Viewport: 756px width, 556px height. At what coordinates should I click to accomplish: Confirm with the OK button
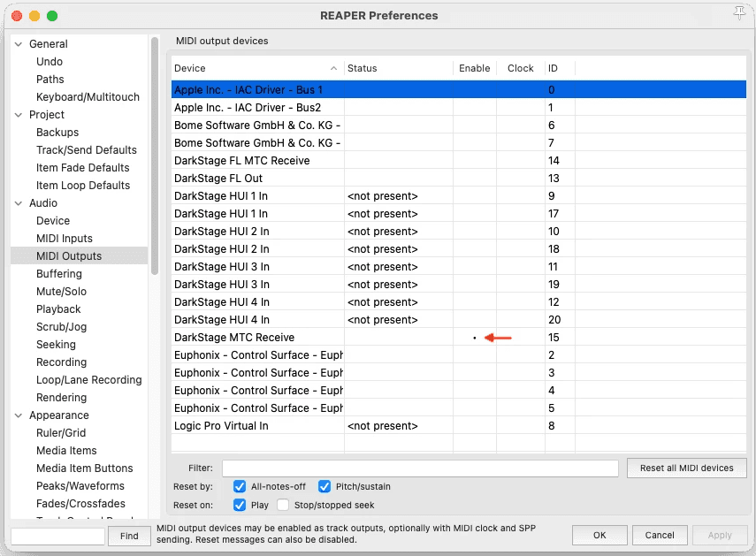click(x=599, y=536)
